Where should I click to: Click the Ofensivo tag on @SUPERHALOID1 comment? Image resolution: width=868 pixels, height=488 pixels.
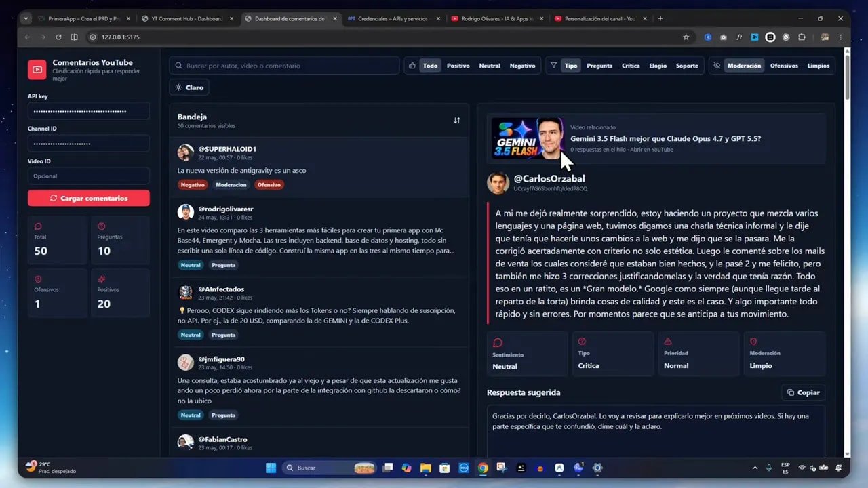[269, 184]
